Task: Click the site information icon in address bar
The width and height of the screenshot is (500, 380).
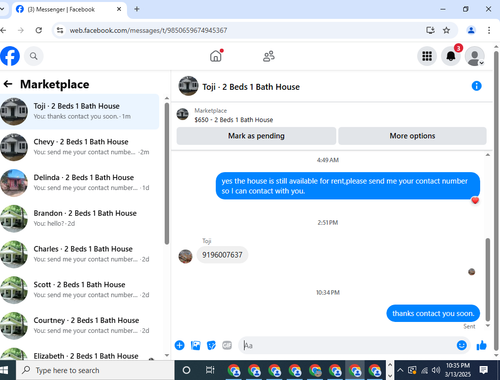Action: (x=60, y=30)
